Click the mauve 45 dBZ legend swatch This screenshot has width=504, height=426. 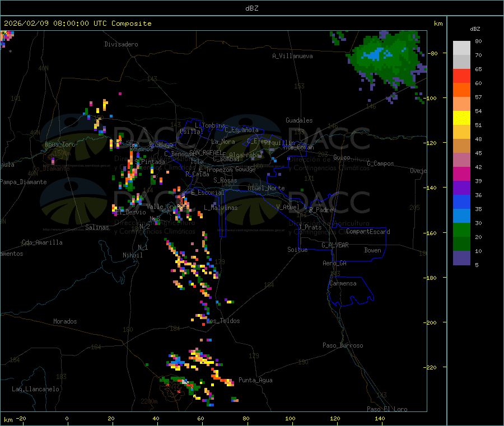[461, 160]
